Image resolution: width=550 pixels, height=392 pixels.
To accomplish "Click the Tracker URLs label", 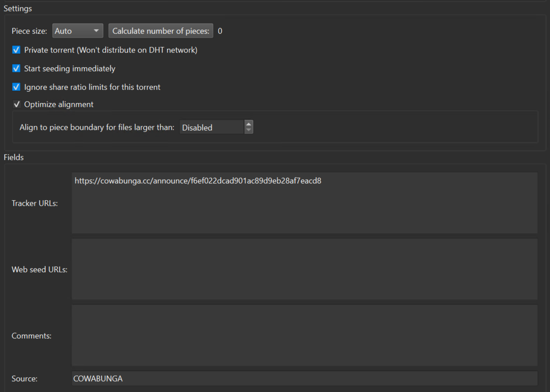I will pyautogui.click(x=35, y=204).
